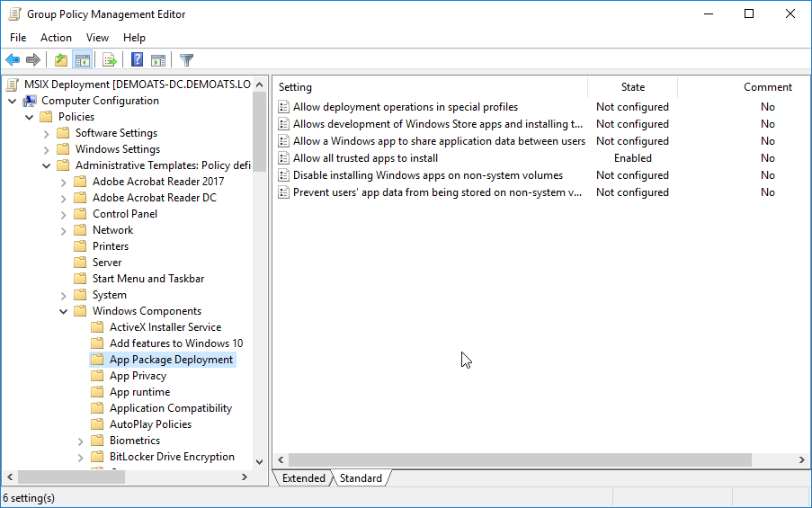
Task: Open Help via the question mark icon
Action: [x=137, y=60]
